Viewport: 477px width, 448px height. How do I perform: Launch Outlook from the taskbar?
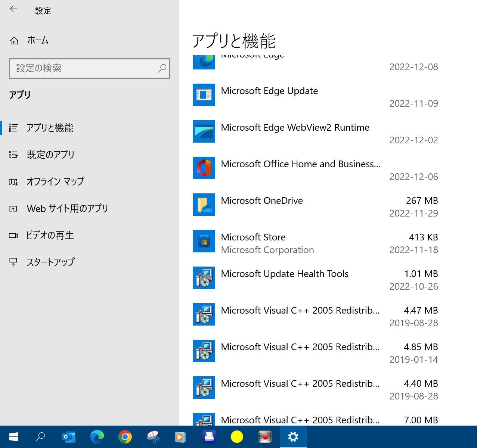[x=69, y=437]
